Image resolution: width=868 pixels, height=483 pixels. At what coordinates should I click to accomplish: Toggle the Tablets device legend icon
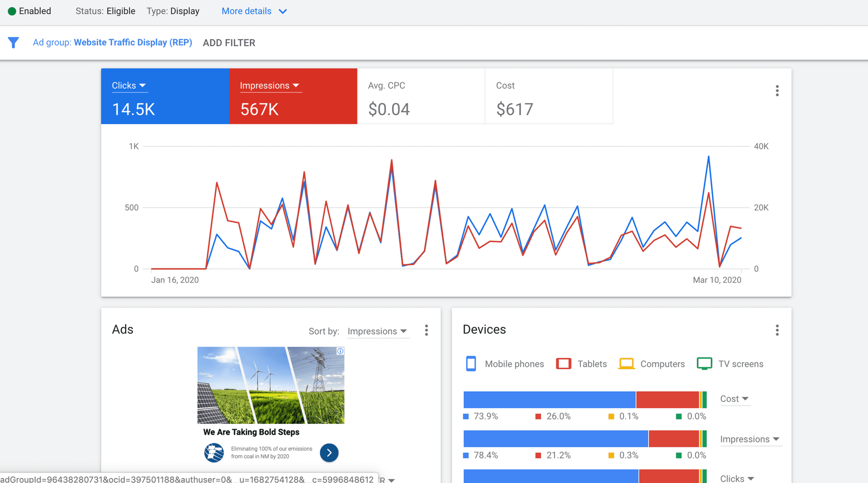pos(563,364)
